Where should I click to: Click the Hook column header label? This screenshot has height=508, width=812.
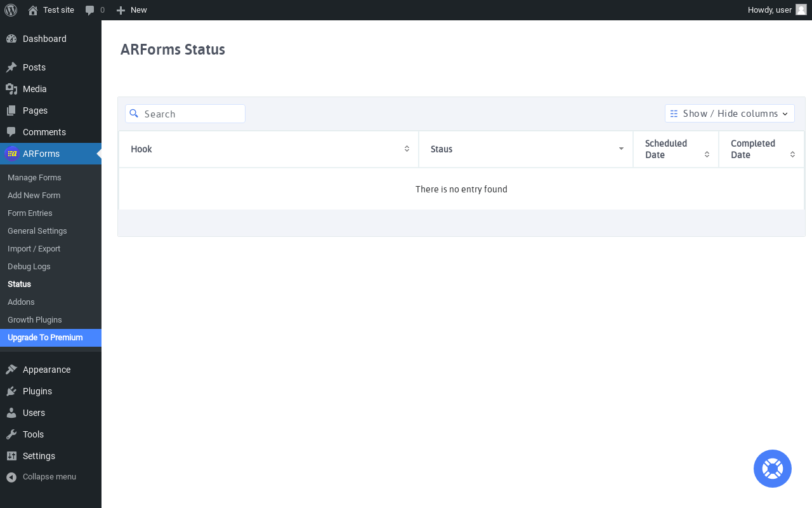[141, 149]
